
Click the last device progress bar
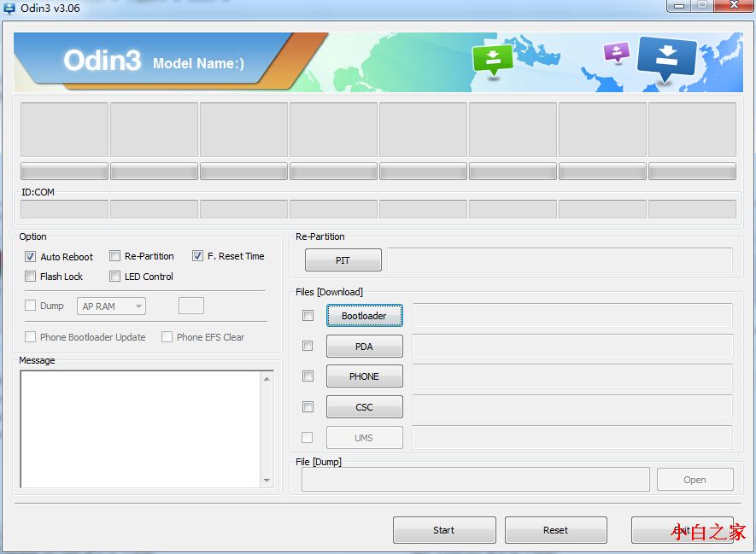click(x=692, y=171)
